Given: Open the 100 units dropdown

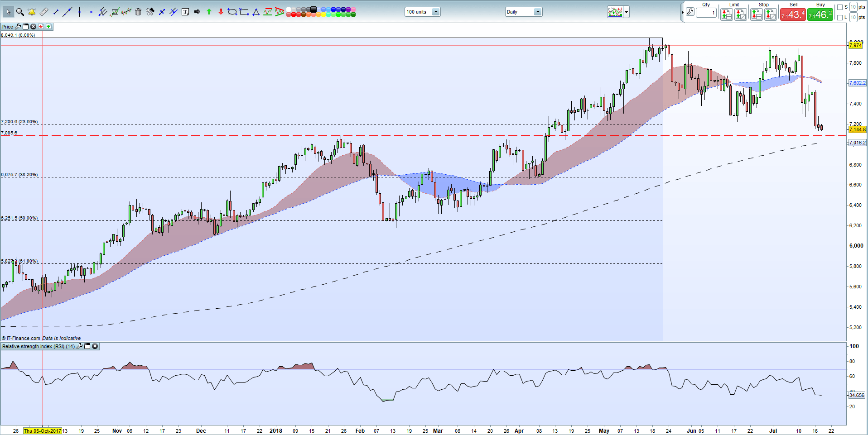Looking at the screenshot, I should coord(422,12).
